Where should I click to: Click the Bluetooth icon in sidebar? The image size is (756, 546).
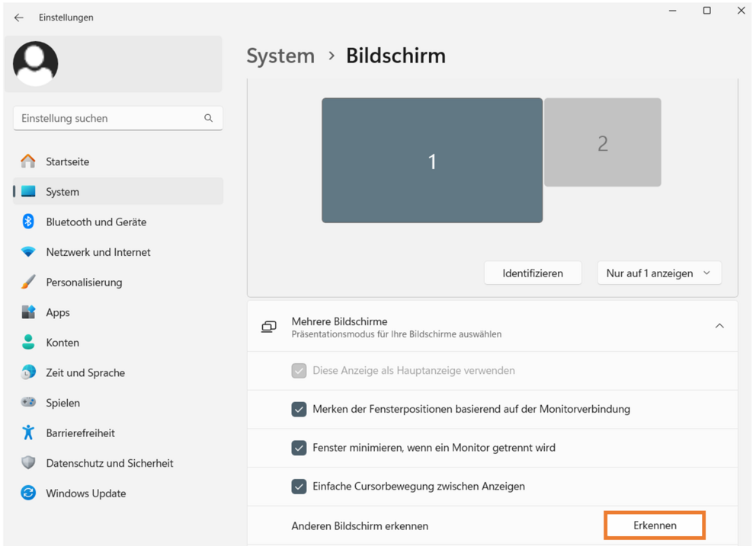(x=28, y=221)
